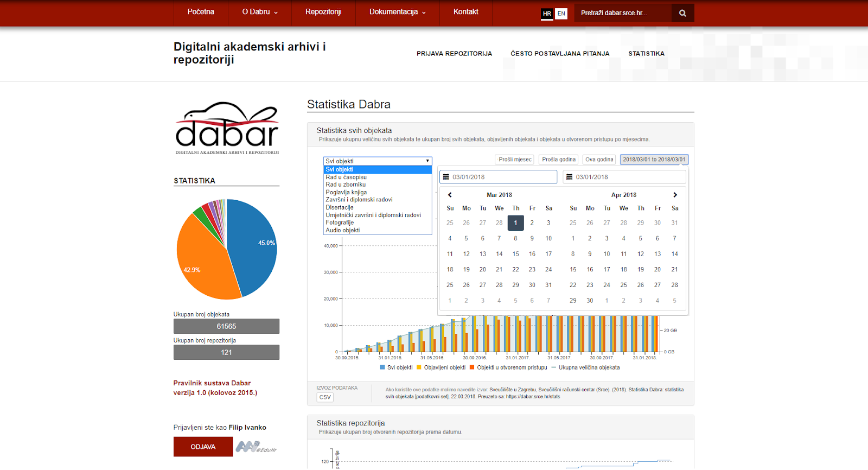Click the search magnifier icon
Viewport: 868px width, 470px height.
[x=682, y=13]
